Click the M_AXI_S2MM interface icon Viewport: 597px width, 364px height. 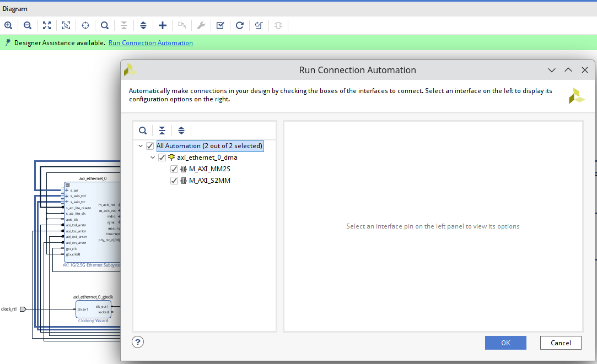pos(184,180)
